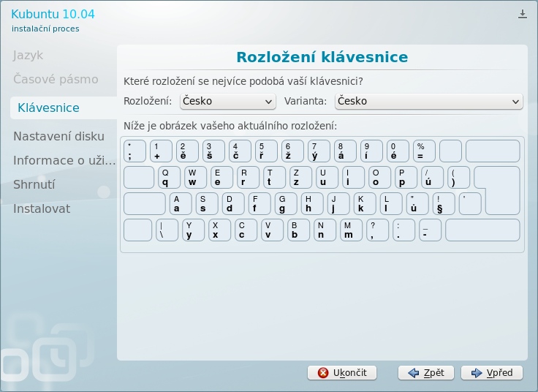This screenshot has height=392, width=538.
Task: Click the Z key in the top letter row
Action: (x=301, y=178)
